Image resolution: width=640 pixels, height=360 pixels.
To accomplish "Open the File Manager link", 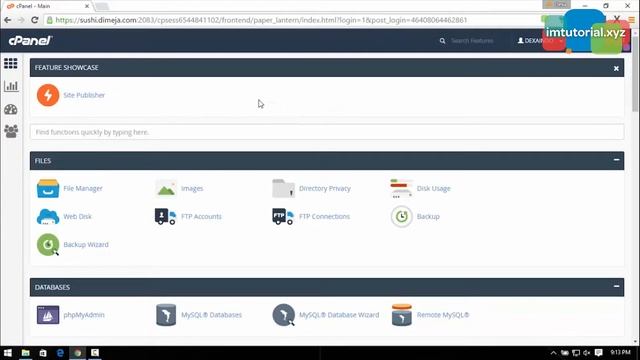I will (x=83, y=189).
